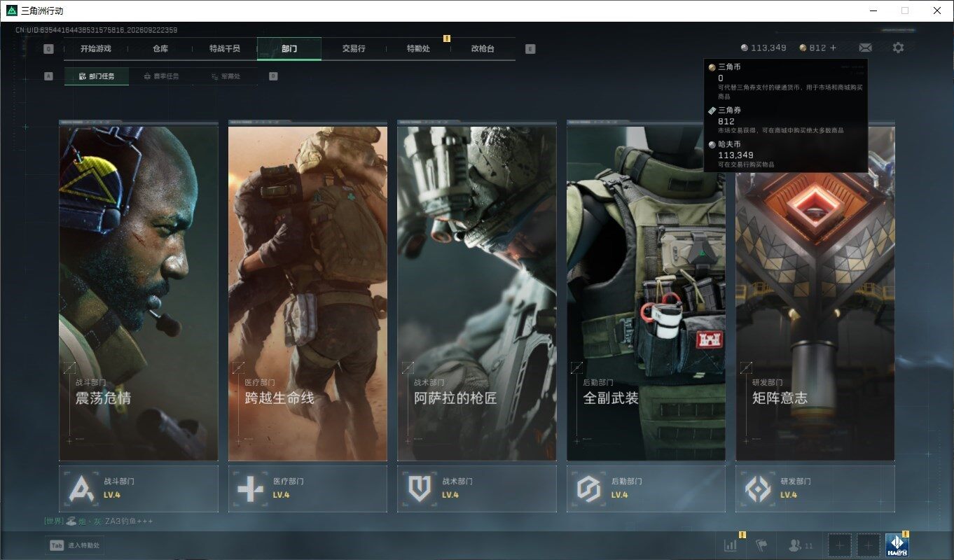Click the 三角券 label in tooltip

729,111
